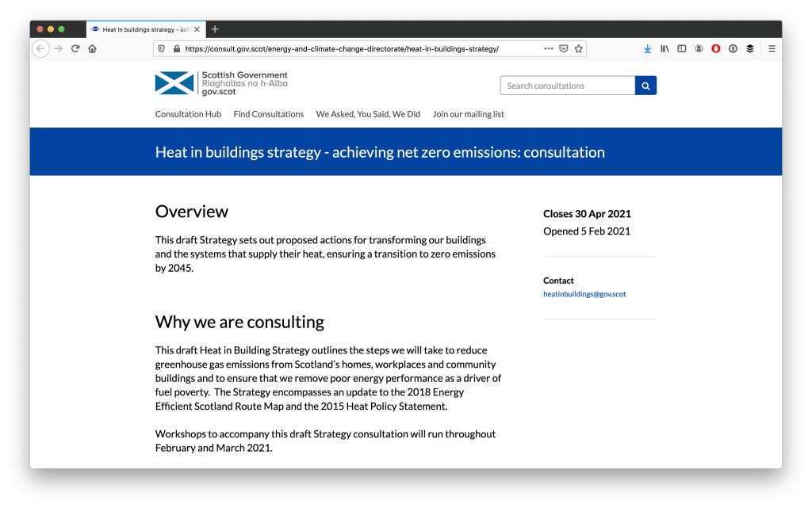Viewport: 812px width, 508px height.
Task: Bookmark this page with the star icon
Action: coord(578,48)
